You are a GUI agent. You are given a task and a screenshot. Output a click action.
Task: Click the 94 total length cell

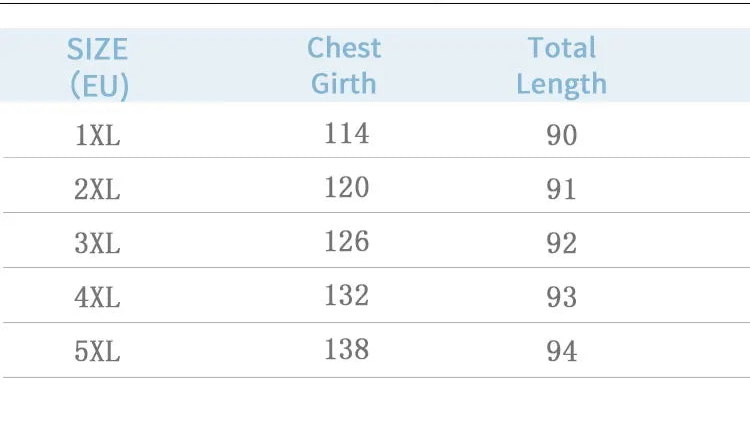[562, 351]
